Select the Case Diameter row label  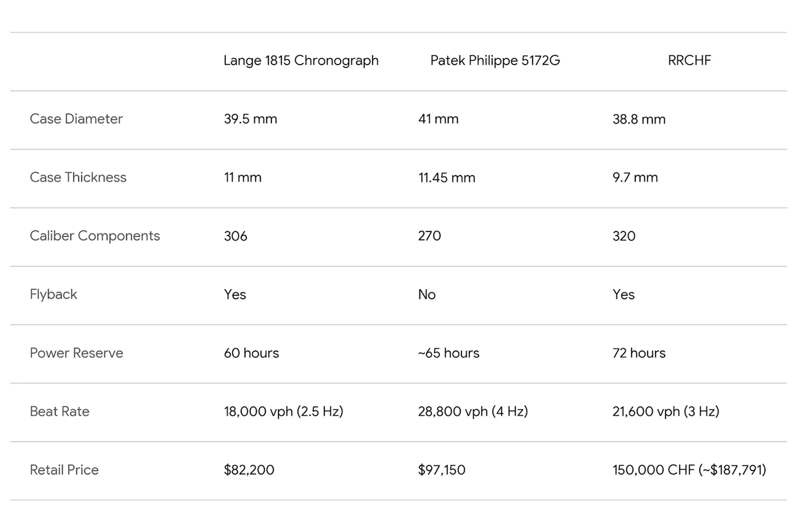click(76, 119)
